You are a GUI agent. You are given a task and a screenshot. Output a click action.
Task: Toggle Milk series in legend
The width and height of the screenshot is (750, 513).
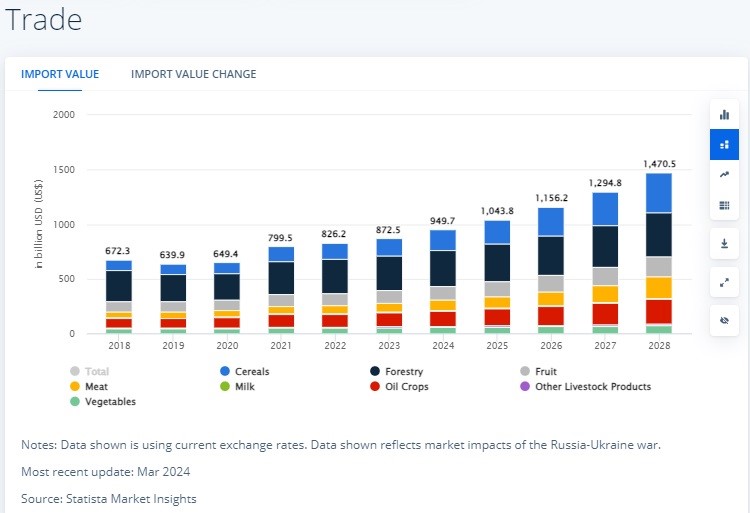(243, 387)
